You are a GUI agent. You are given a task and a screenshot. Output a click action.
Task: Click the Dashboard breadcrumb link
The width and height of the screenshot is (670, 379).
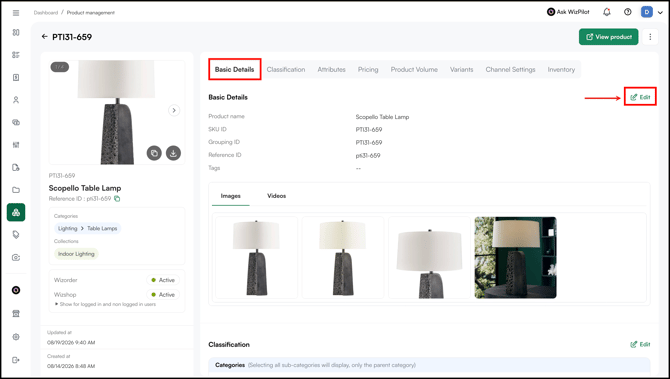[x=46, y=13]
